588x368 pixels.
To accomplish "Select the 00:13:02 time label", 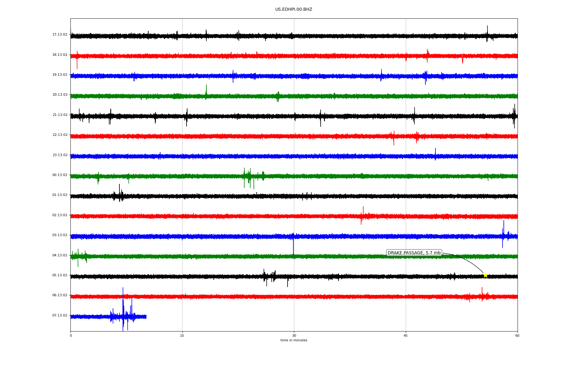I will [x=60, y=175].
